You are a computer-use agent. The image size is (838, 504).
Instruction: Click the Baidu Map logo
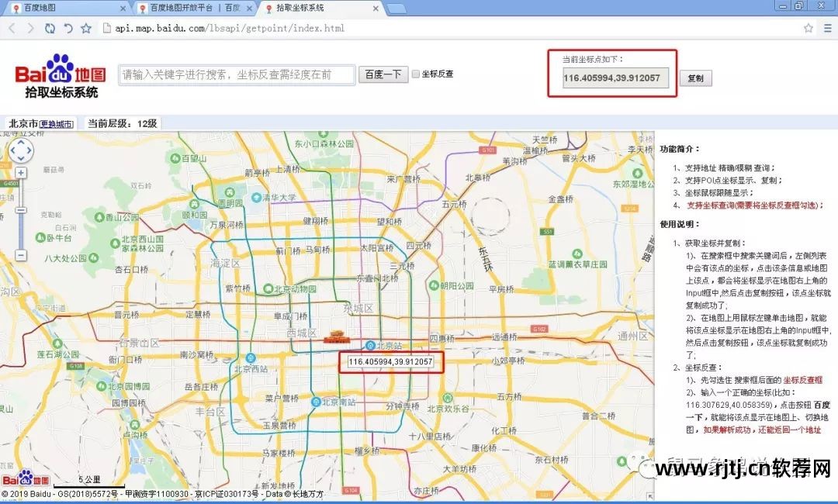click(x=61, y=76)
